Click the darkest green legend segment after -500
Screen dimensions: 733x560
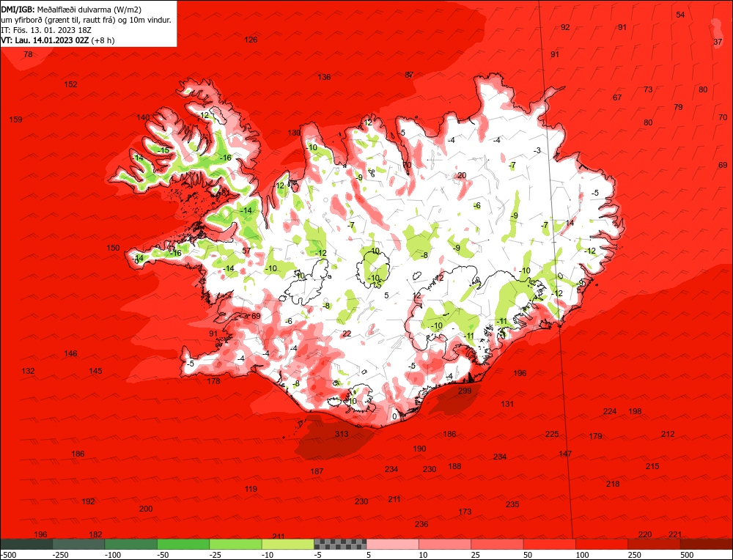click(x=26, y=544)
